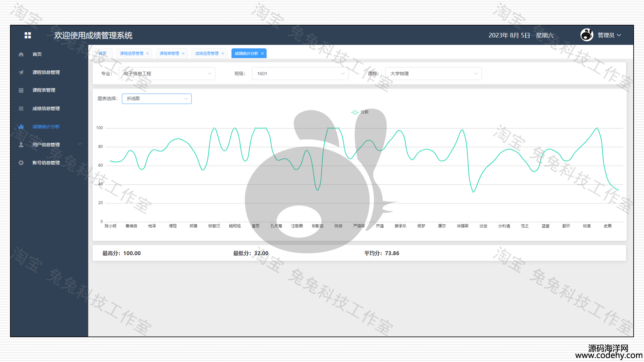Image resolution: width=644 pixels, height=362 pixels.
Task: Click the x-axis label 郑腾
Action: pos(194,226)
